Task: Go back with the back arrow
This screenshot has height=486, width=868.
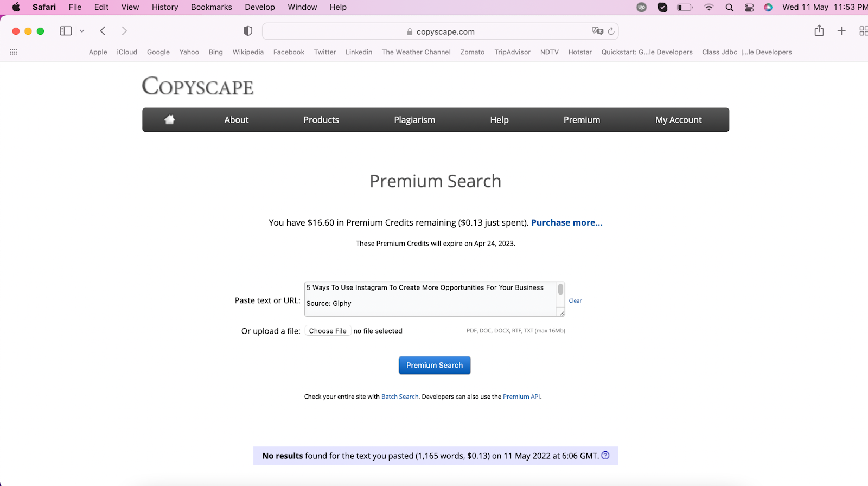Action: [x=103, y=31]
